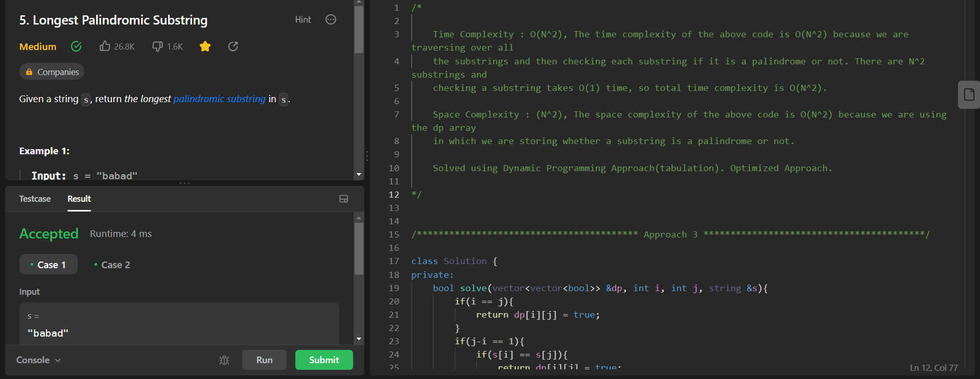This screenshot has height=379, width=980.
Task: Click the Run button
Action: (x=264, y=360)
